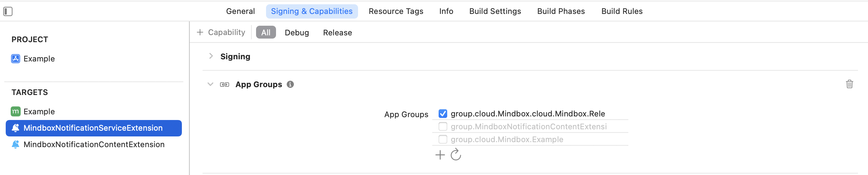The height and width of the screenshot is (175, 868).
Task: Click the green Example target app icon
Action: 15,111
